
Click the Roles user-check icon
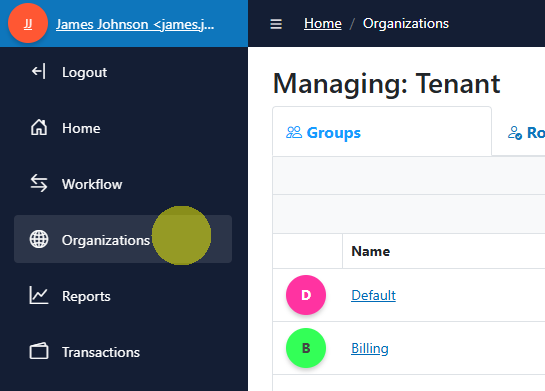pyautogui.click(x=515, y=133)
